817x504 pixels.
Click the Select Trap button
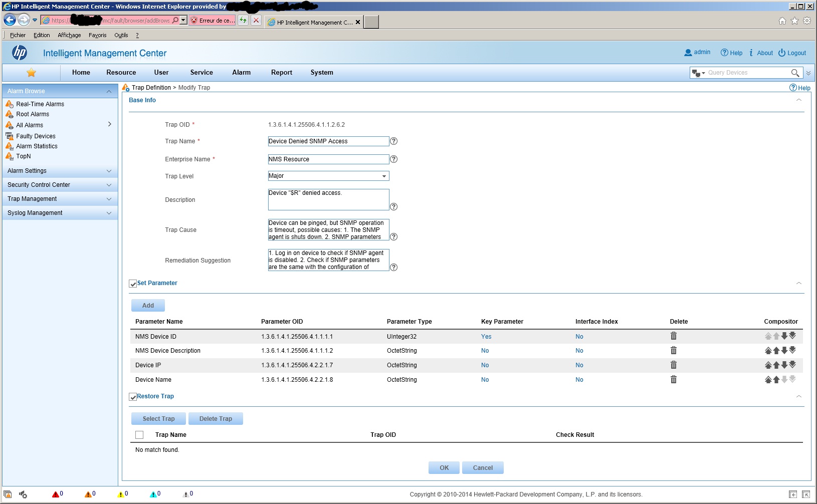tap(158, 419)
